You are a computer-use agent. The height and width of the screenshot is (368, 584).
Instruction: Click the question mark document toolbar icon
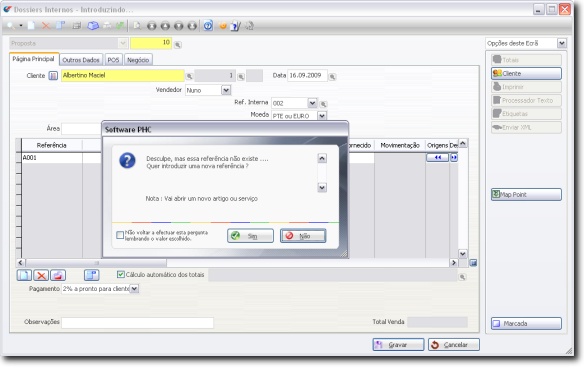click(235, 26)
